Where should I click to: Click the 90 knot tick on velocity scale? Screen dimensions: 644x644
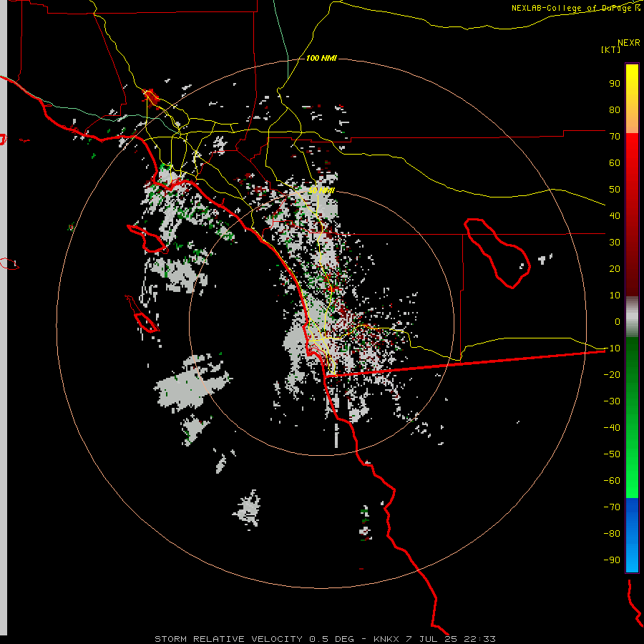coord(615,84)
